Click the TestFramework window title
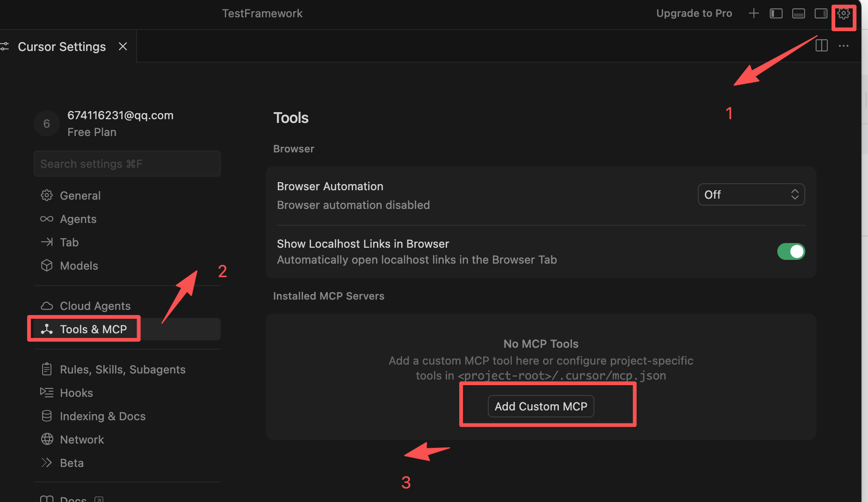Screen dimensions: 868x502 (x=262, y=14)
